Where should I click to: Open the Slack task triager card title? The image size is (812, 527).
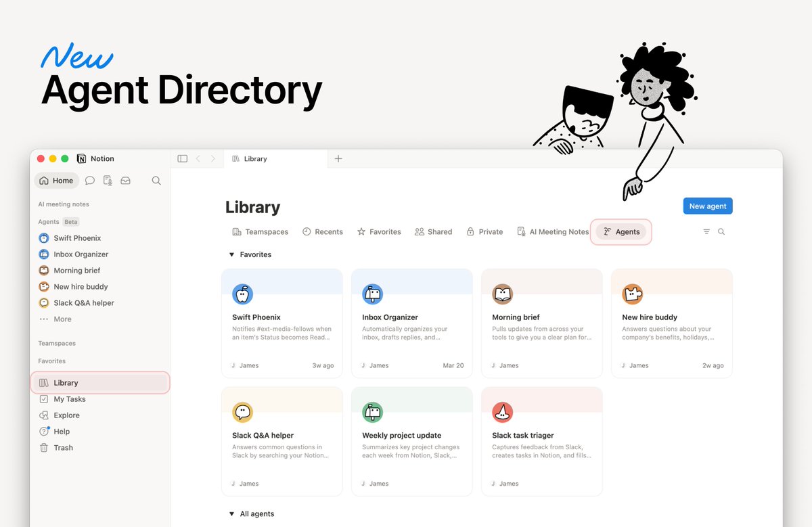(523, 436)
